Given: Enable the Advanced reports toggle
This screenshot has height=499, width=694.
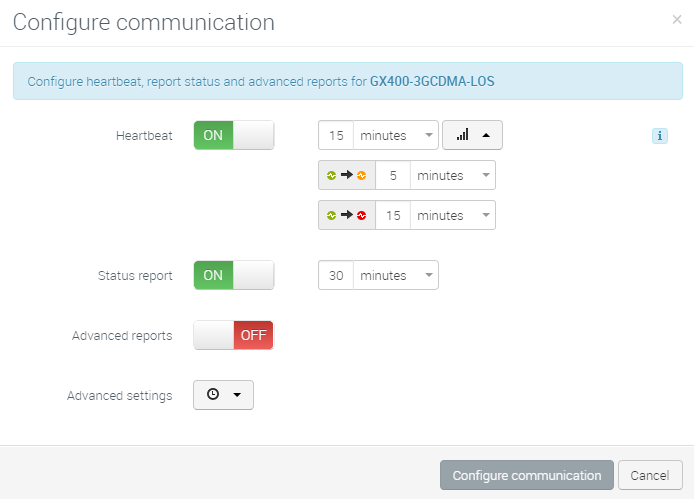Looking at the screenshot, I should click(x=234, y=335).
